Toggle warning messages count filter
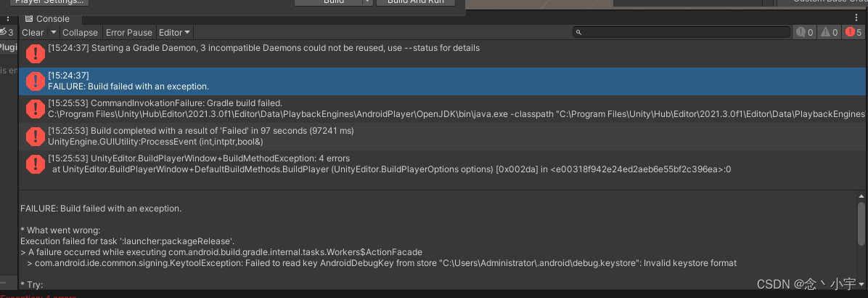Image resolution: width=868 pixels, height=298 pixels. tap(830, 33)
